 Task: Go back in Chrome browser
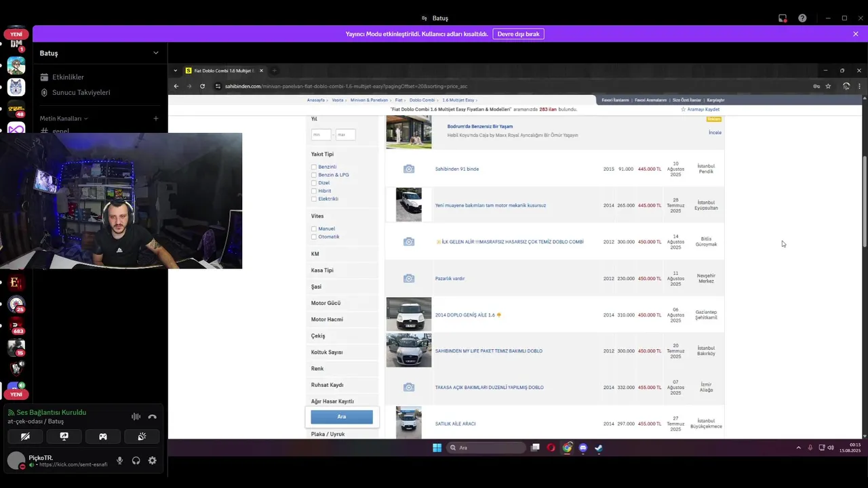[x=176, y=86]
